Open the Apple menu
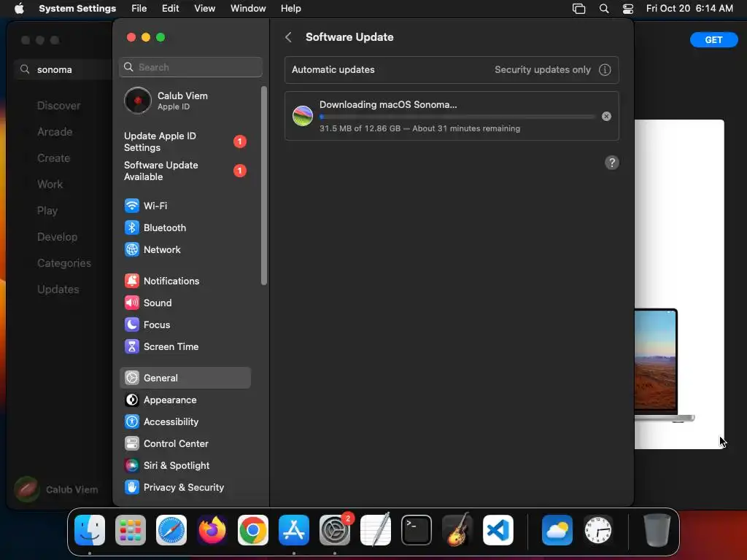 point(19,9)
